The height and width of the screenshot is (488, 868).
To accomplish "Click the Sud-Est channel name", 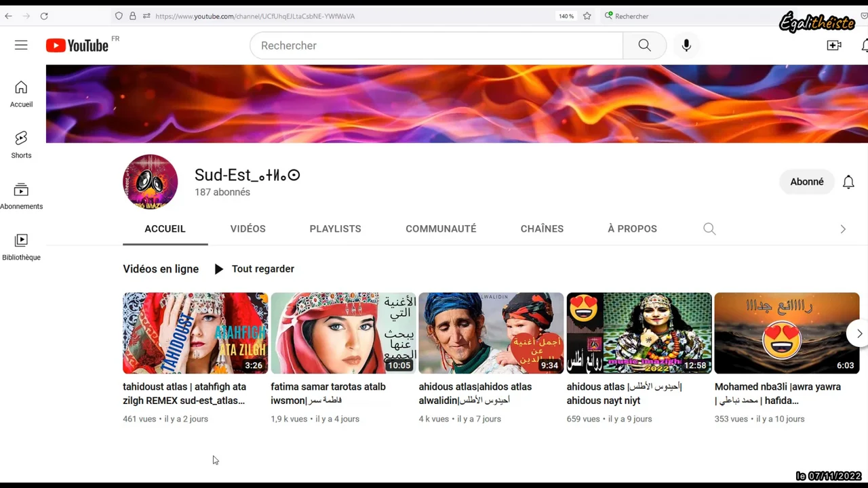I will pyautogui.click(x=248, y=175).
